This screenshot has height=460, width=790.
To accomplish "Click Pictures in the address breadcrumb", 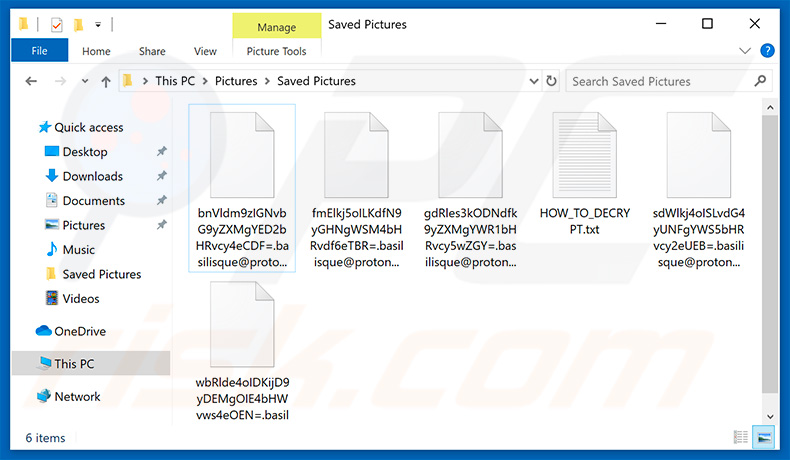I will tap(235, 81).
